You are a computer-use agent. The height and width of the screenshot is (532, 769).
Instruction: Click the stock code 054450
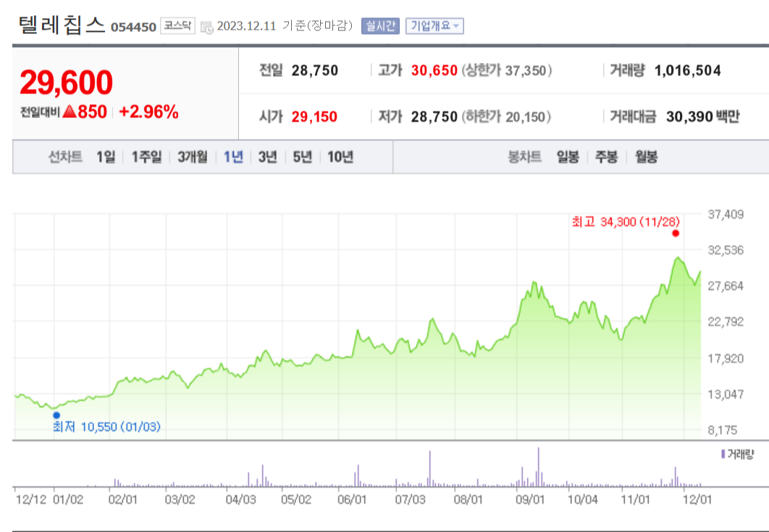pyautogui.click(x=133, y=27)
